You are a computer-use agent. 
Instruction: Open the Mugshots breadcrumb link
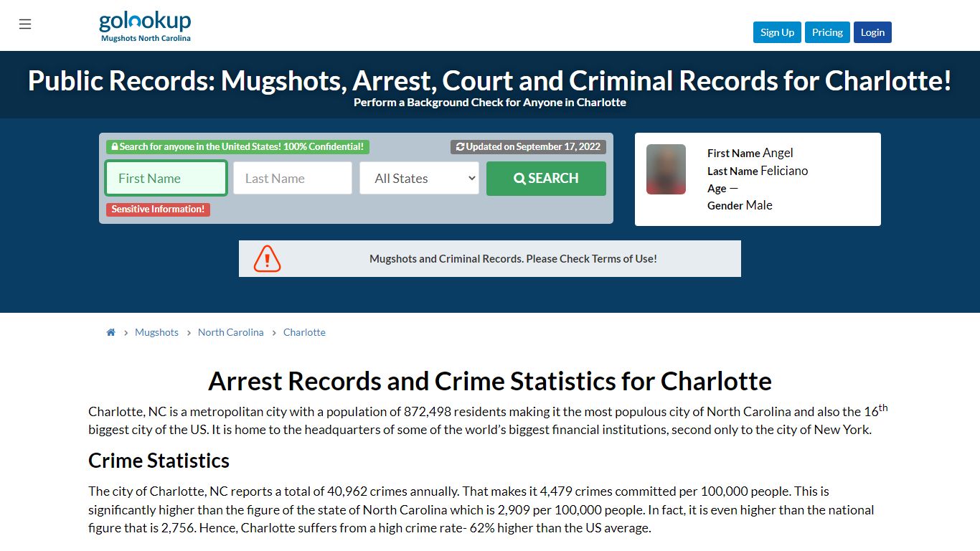point(156,332)
